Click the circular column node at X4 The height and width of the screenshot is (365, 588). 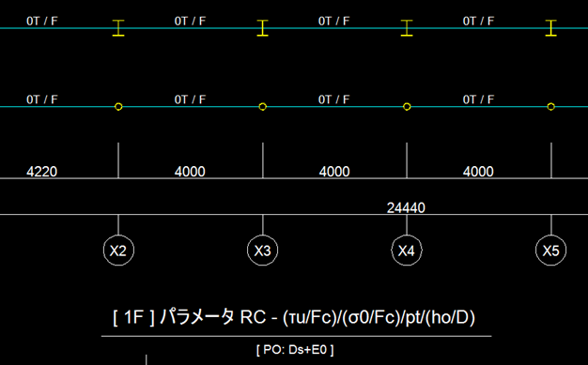pos(407,107)
